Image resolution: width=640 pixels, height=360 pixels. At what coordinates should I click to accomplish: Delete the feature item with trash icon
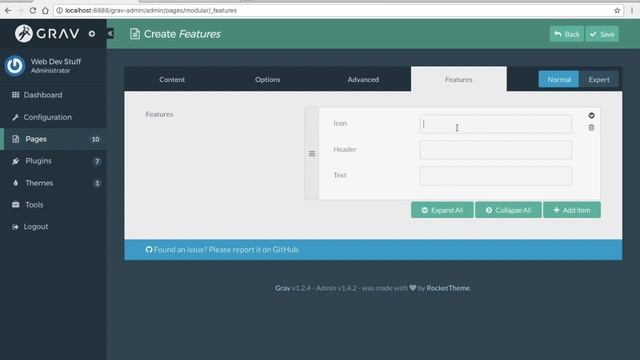[x=591, y=128]
